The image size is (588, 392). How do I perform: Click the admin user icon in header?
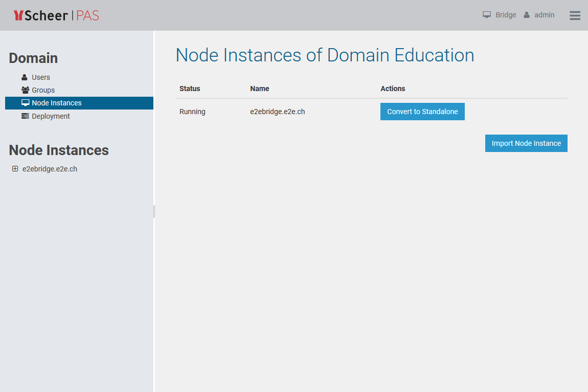pyautogui.click(x=527, y=15)
